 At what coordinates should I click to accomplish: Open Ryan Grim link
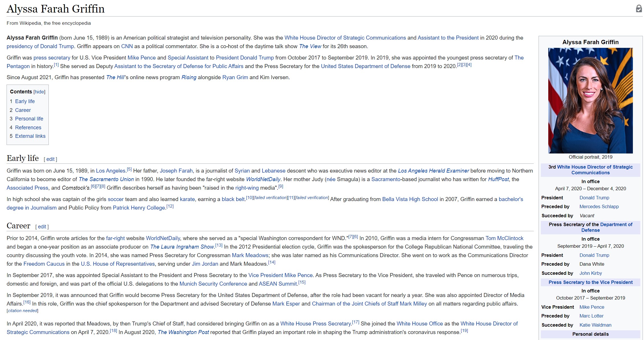(235, 77)
